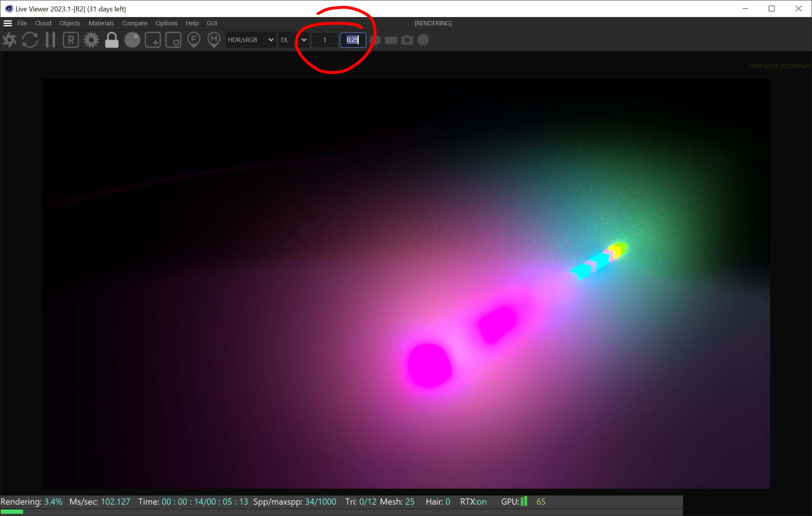Pause the rendering

pos(50,40)
